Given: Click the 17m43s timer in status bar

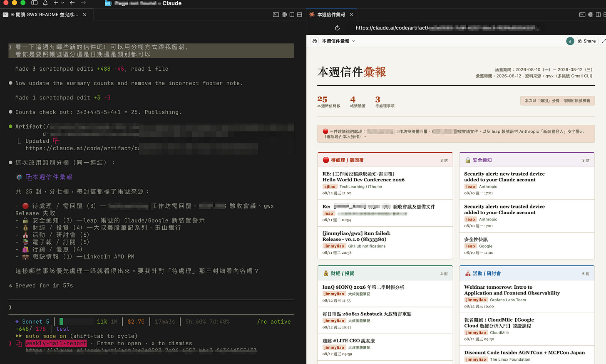Looking at the screenshot, I should click(165, 322).
